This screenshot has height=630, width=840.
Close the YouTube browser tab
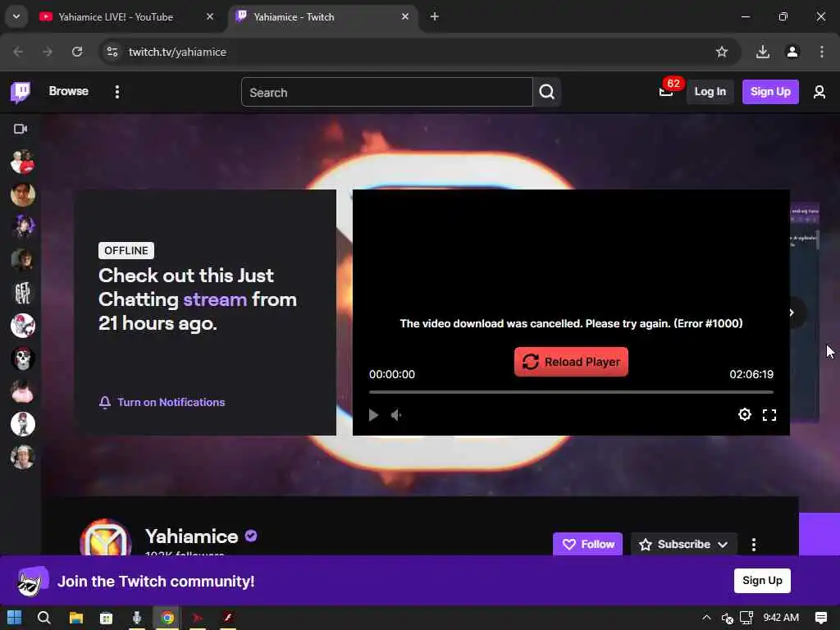point(210,16)
